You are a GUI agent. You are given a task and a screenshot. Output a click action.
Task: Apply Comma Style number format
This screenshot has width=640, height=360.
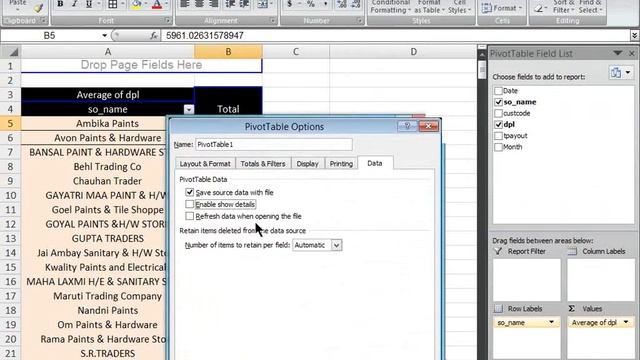(x=325, y=4)
